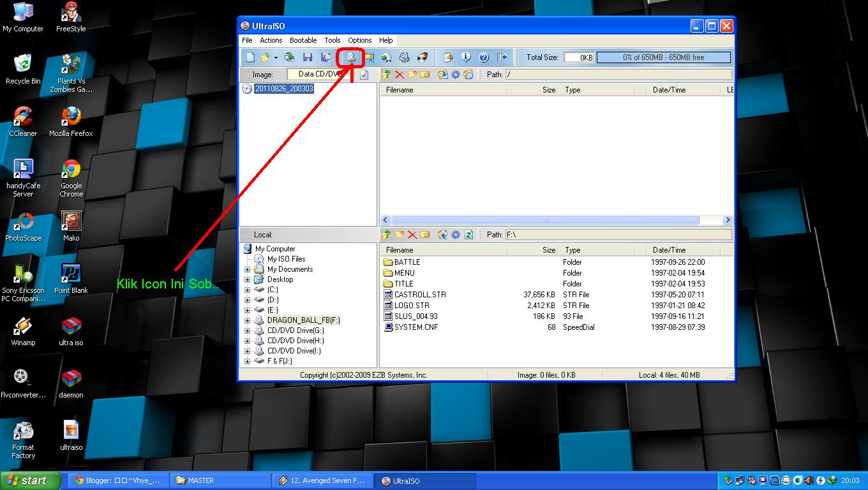Select the Recycle Bin desktop icon
The width and height of the screenshot is (868, 490).
(23, 70)
